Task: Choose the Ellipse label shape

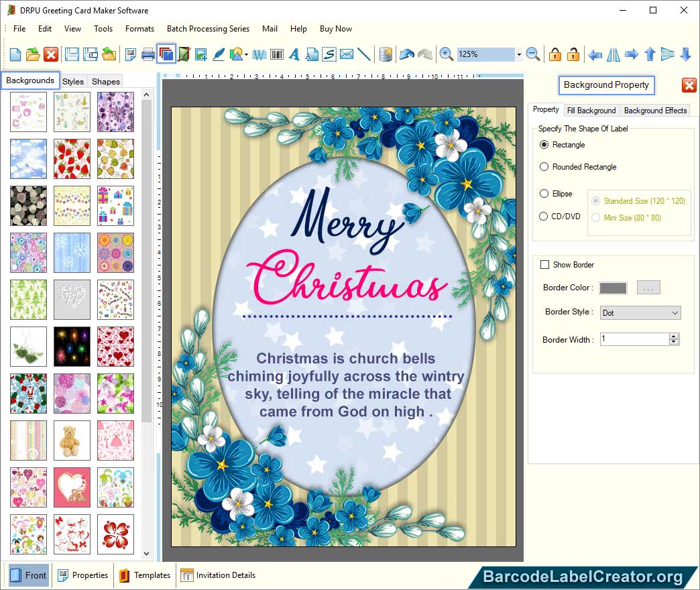Action: pyautogui.click(x=544, y=194)
